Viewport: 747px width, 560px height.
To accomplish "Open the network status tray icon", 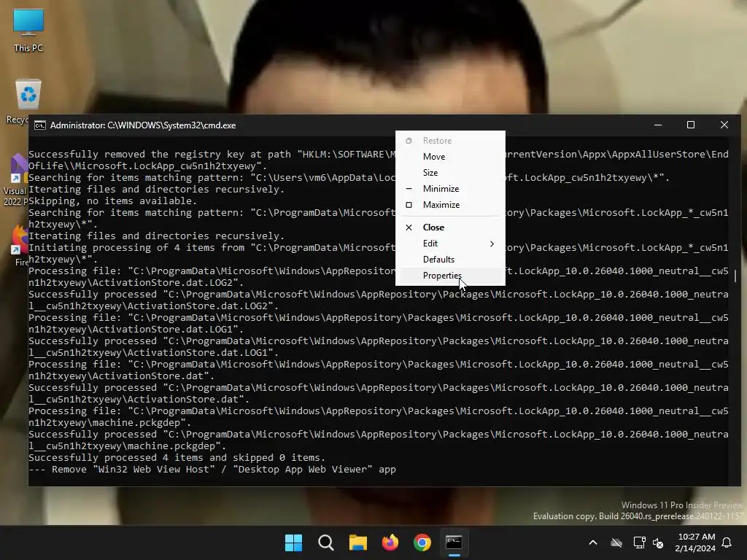I will pos(639,542).
